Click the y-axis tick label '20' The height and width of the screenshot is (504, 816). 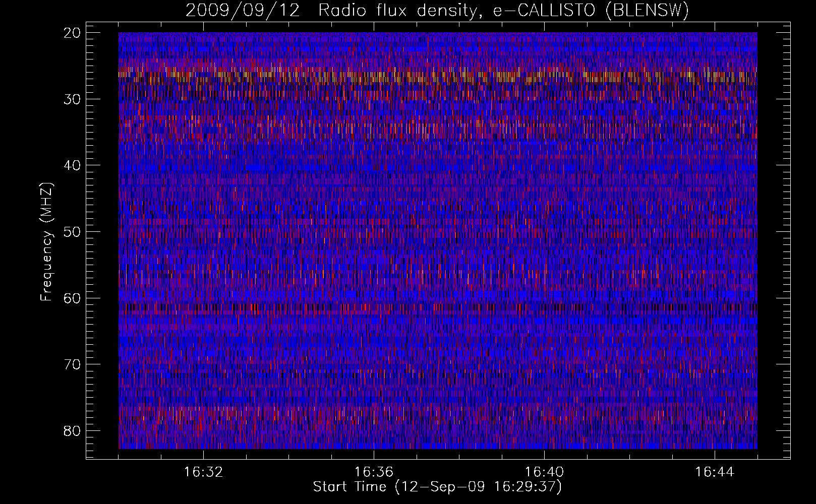(73, 33)
